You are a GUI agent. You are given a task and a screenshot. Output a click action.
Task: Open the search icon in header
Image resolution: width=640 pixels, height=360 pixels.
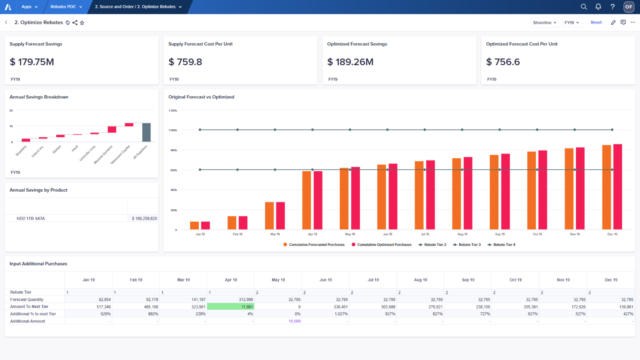pyautogui.click(x=584, y=7)
